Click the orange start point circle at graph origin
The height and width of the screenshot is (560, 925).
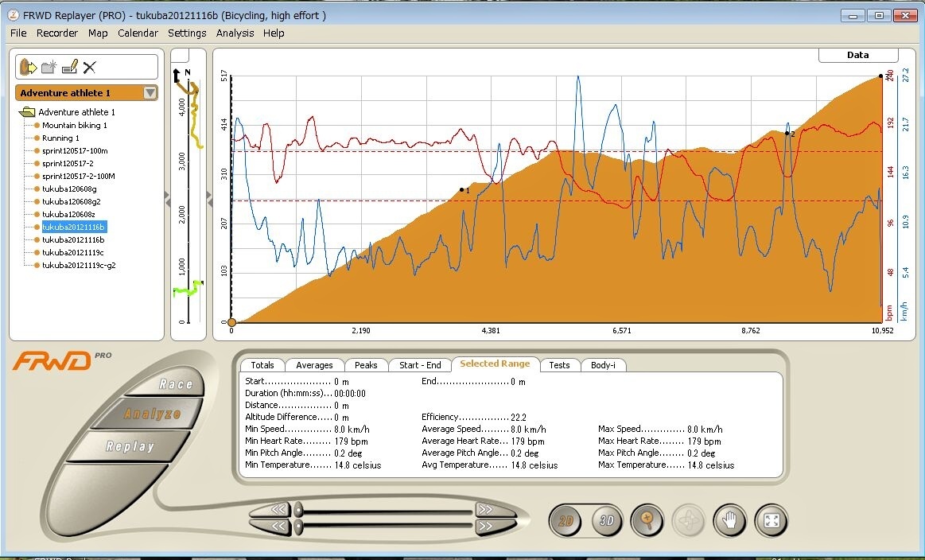pyautogui.click(x=231, y=322)
